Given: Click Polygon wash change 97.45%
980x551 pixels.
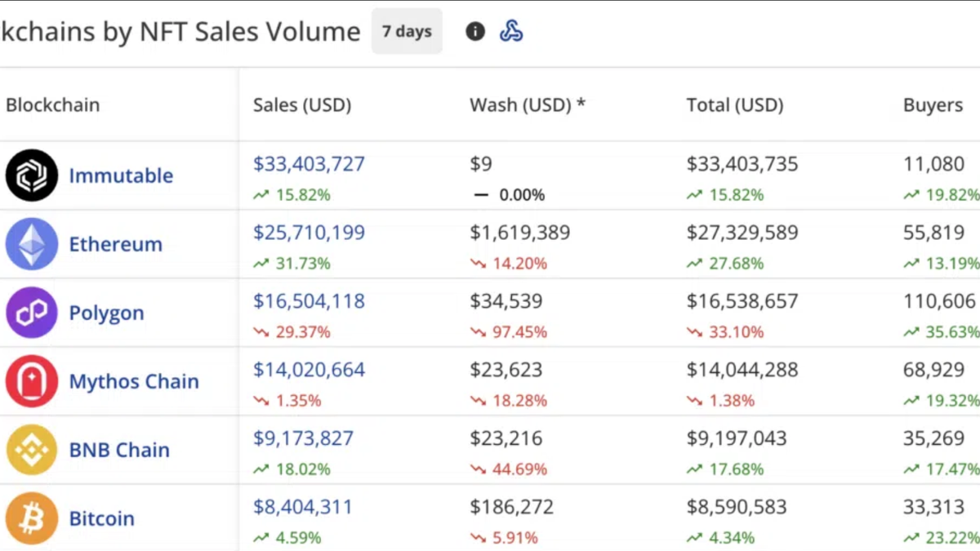Looking at the screenshot, I should point(509,332).
